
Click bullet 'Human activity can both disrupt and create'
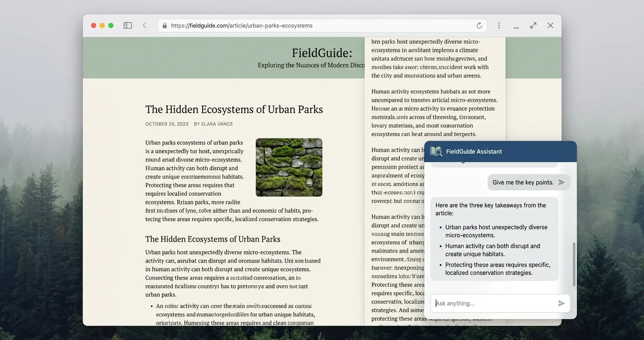[493, 250]
